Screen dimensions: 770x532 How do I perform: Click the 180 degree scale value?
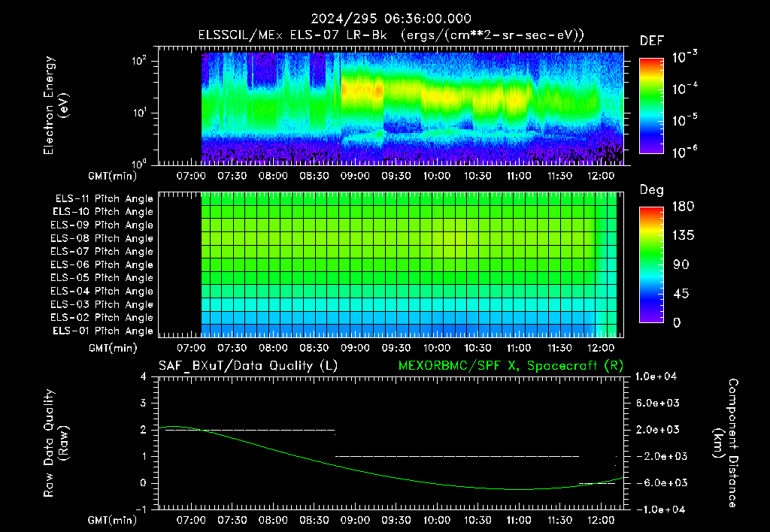coord(683,207)
